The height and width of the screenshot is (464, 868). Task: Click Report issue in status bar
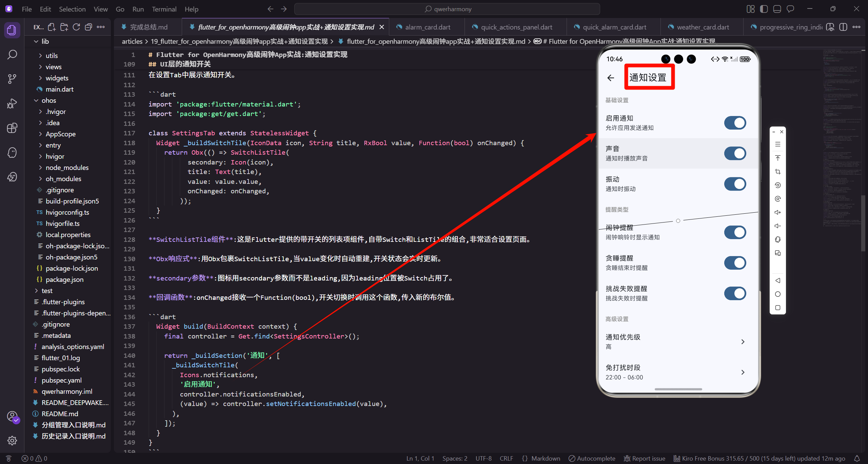645,458
